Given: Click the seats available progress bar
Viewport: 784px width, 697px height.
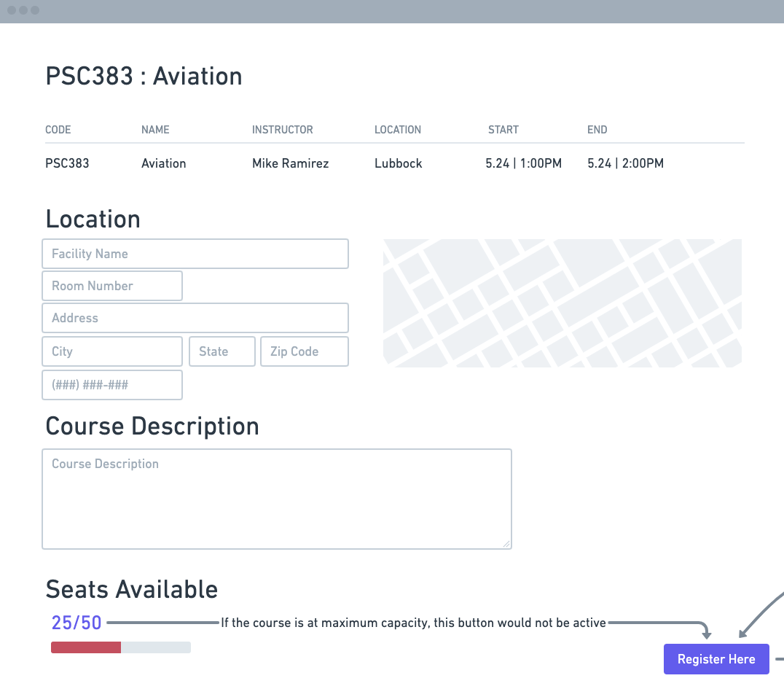Looking at the screenshot, I should coord(120,647).
